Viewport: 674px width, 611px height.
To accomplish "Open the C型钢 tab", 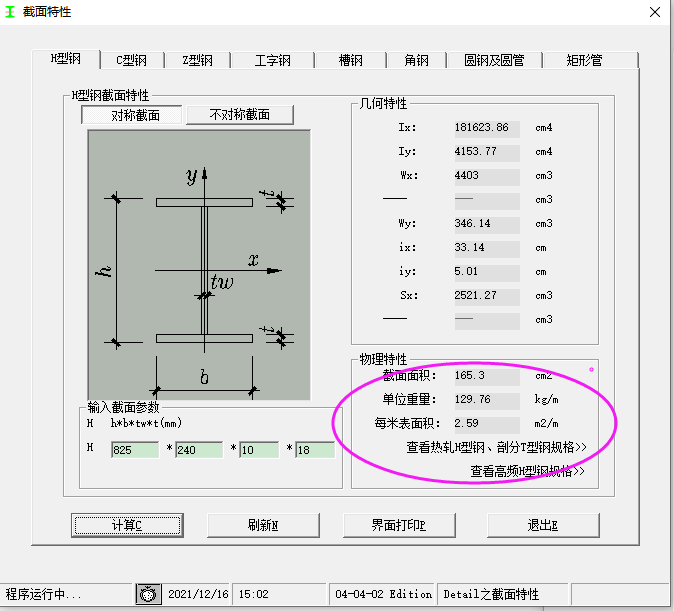I will (132, 60).
